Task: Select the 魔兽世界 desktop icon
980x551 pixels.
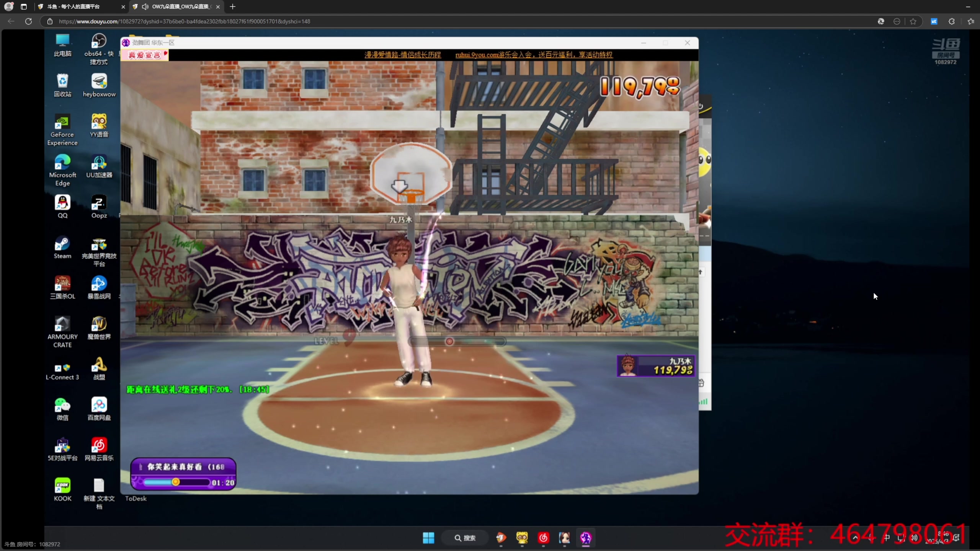Action: pyautogui.click(x=99, y=328)
